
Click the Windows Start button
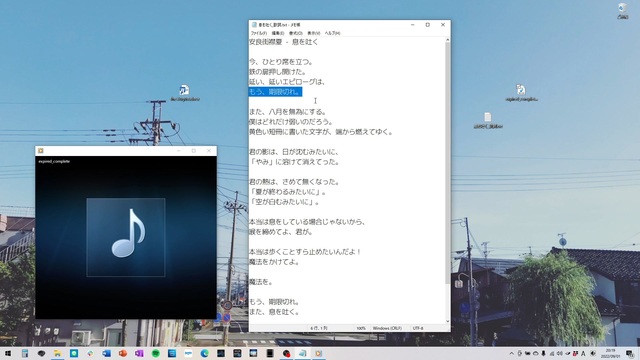[8, 353]
